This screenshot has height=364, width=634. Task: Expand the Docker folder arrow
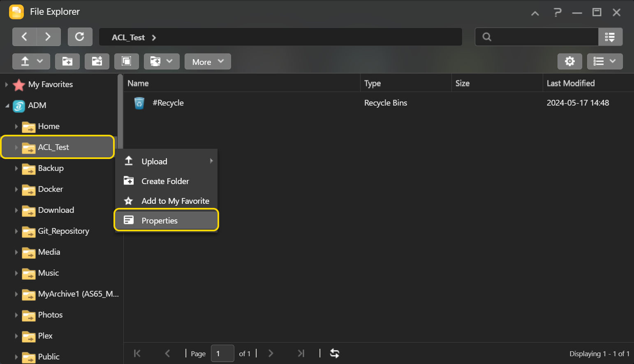[16, 189]
